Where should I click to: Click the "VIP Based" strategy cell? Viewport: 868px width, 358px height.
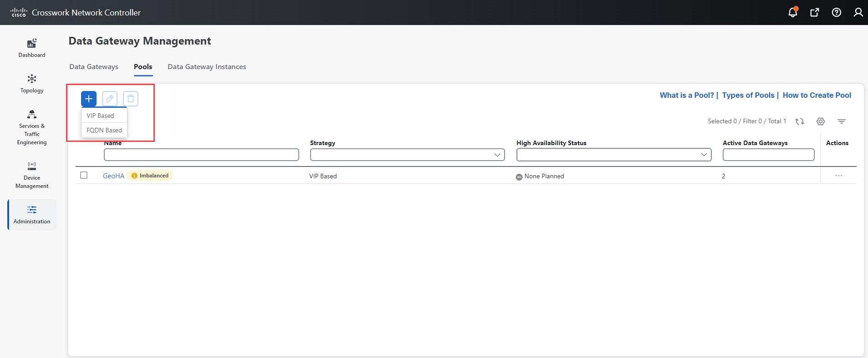coord(323,176)
